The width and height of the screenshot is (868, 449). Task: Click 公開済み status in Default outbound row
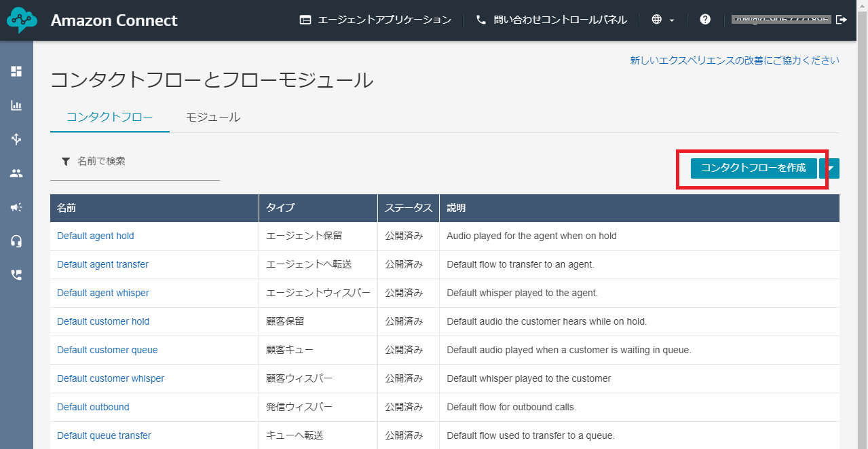(404, 407)
